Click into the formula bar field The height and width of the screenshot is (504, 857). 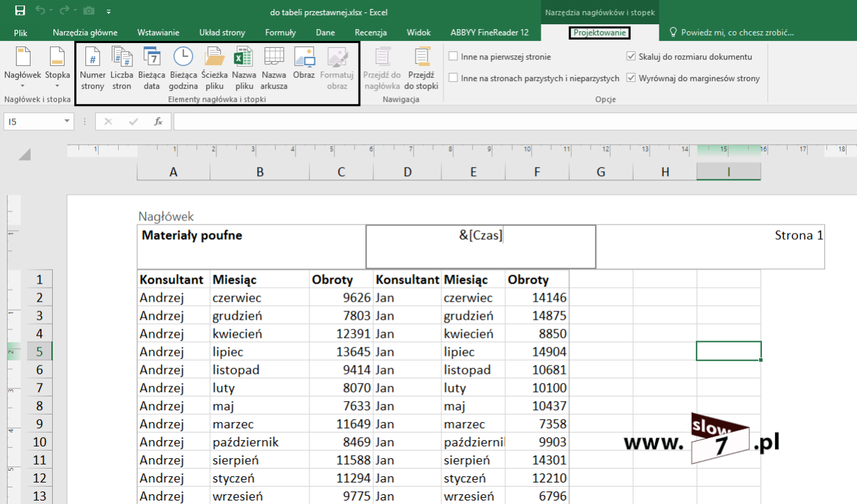click(514, 121)
